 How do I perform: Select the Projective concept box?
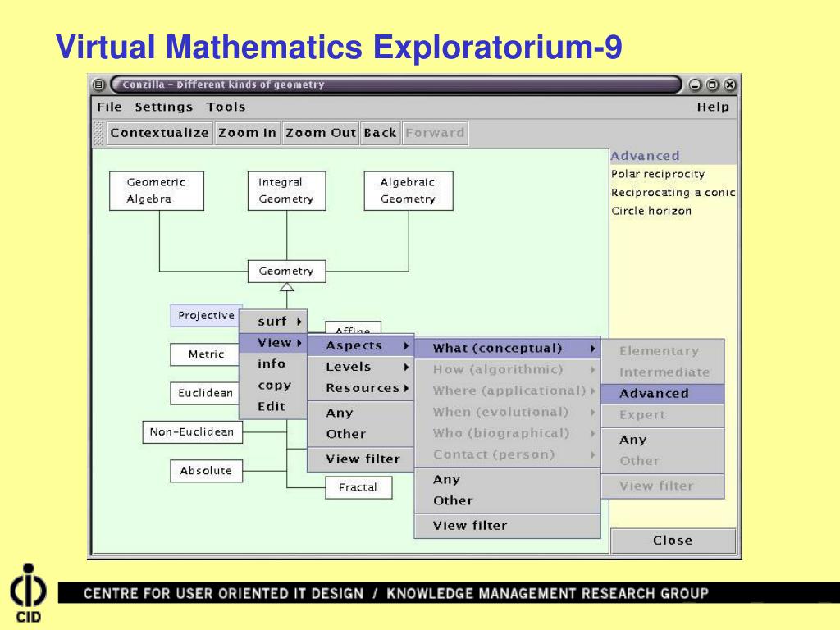click(206, 316)
